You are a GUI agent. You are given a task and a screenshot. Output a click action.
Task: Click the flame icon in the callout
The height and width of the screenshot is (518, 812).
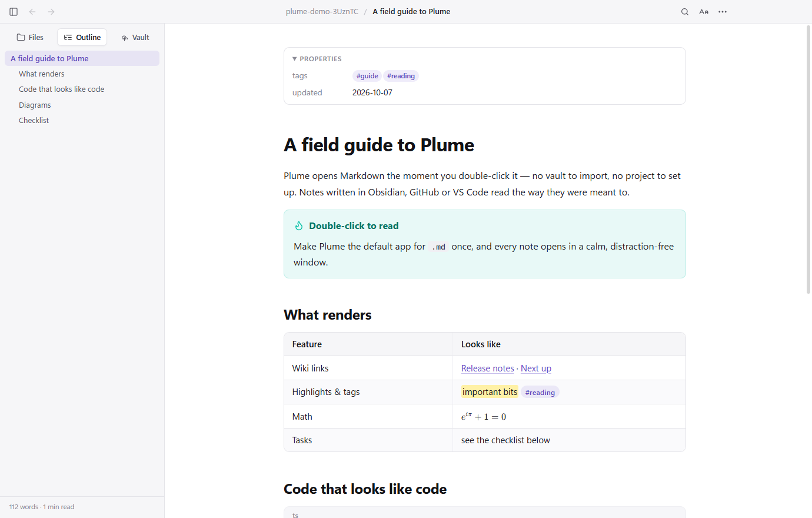point(299,226)
